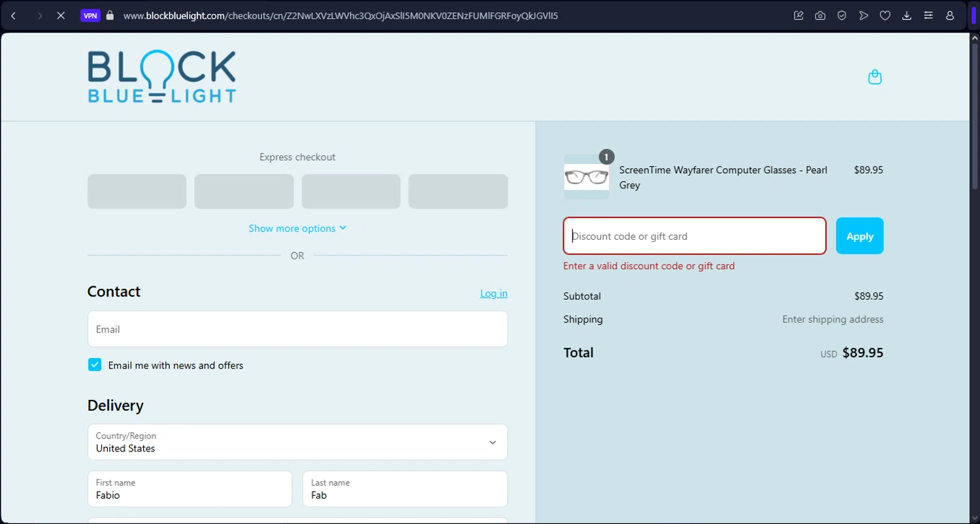Click the glasses product thumbnail
This screenshot has width=980, height=524.
[x=587, y=177]
